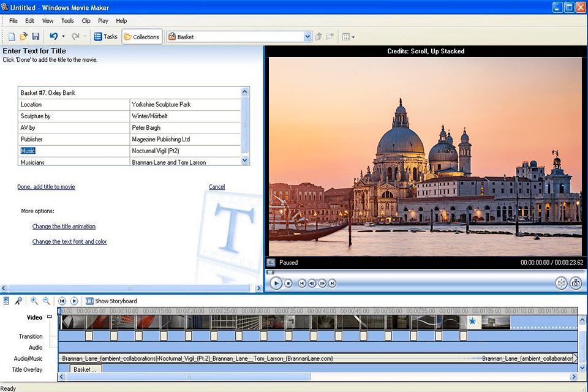Select the Nocturnal Vigil audio clip

[x=270, y=358]
